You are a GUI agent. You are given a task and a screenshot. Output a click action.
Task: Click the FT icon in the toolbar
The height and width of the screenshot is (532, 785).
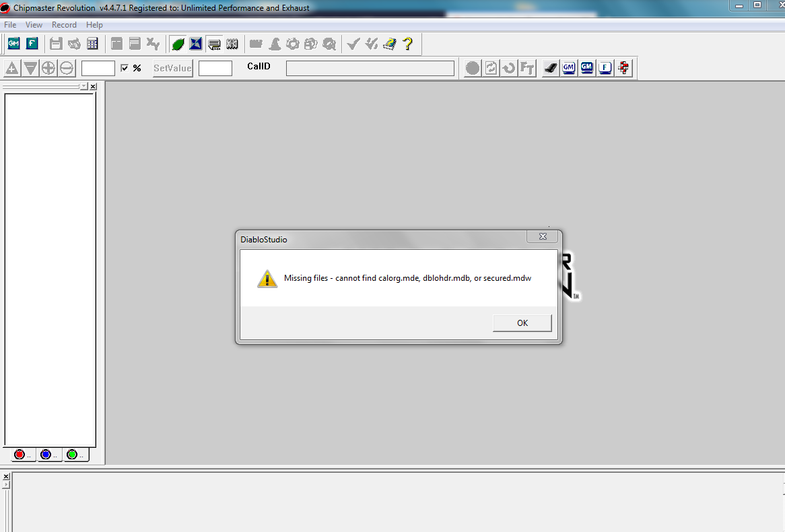(x=527, y=67)
